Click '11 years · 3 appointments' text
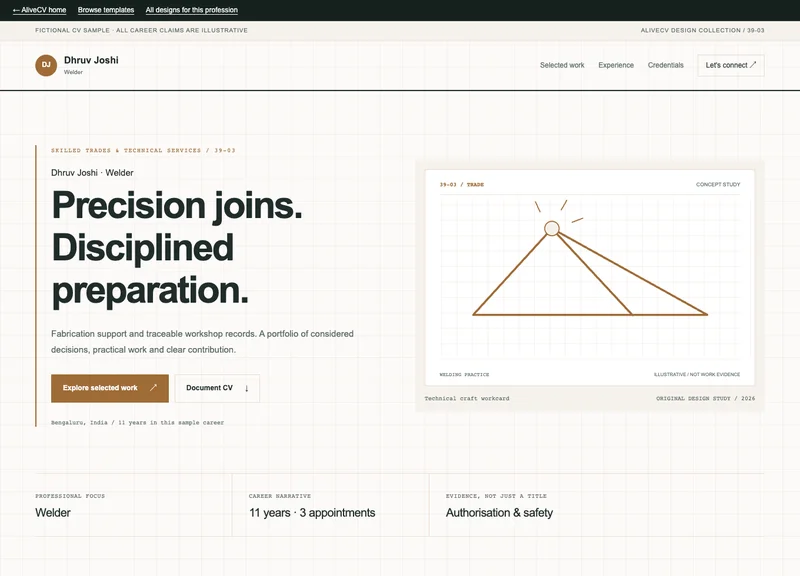The image size is (800, 576). pos(312,513)
